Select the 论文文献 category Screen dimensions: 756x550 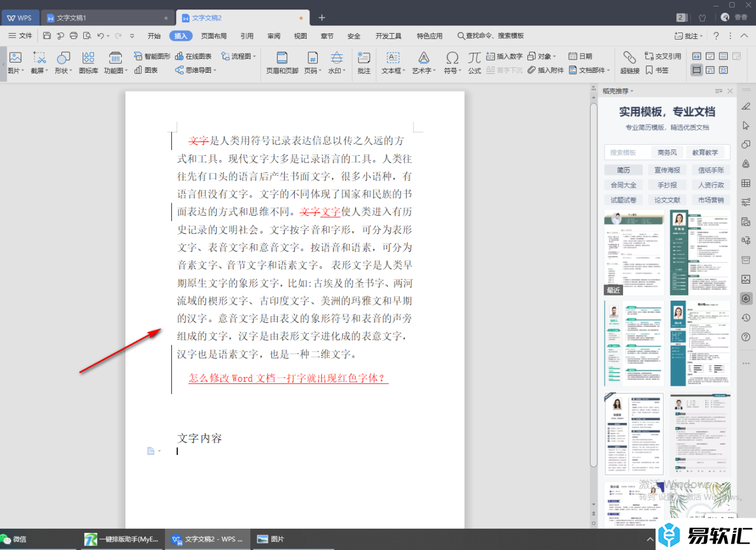(x=667, y=200)
